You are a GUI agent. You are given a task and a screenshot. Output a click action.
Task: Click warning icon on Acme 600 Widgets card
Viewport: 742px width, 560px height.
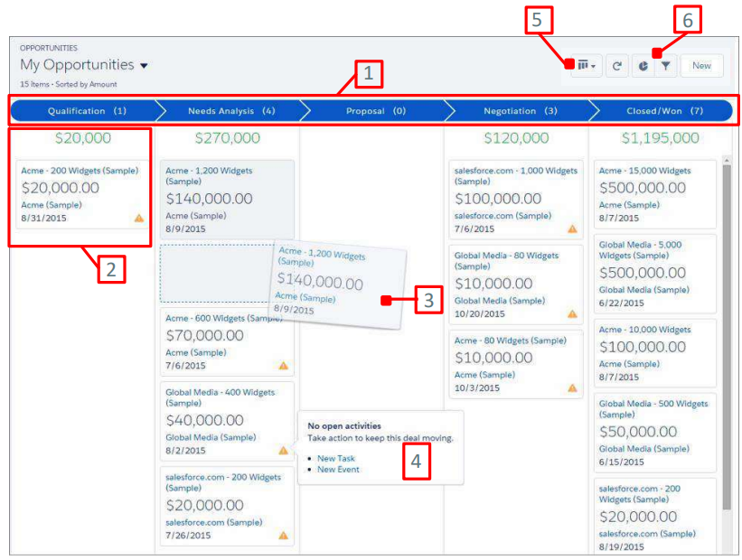coord(283,366)
